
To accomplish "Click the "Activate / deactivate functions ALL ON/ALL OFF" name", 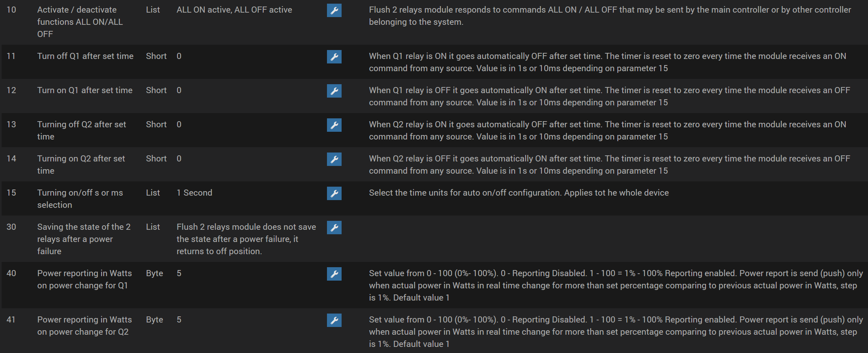I will coord(80,22).
